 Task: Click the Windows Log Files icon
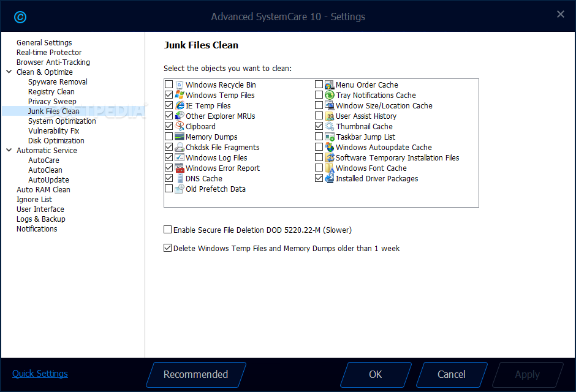180,157
